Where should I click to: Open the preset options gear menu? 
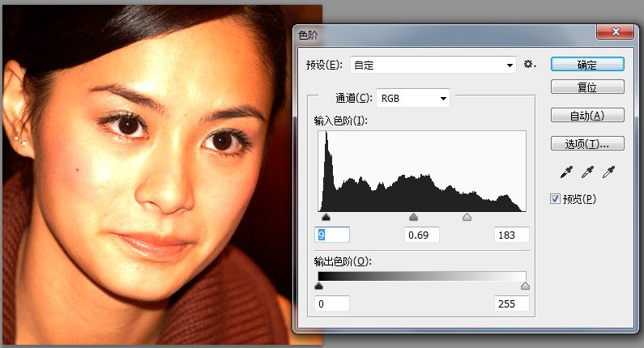pyautogui.click(x=530, y=65)
